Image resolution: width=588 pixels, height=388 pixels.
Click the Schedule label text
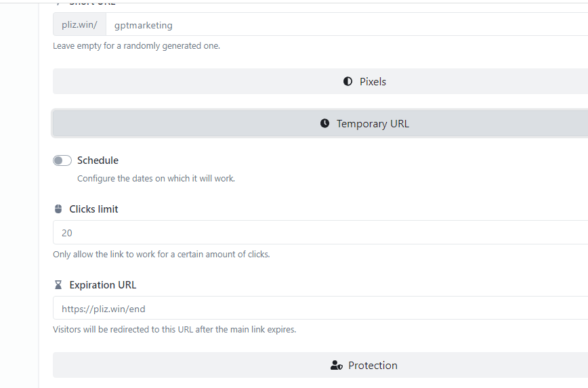point(98,160)
